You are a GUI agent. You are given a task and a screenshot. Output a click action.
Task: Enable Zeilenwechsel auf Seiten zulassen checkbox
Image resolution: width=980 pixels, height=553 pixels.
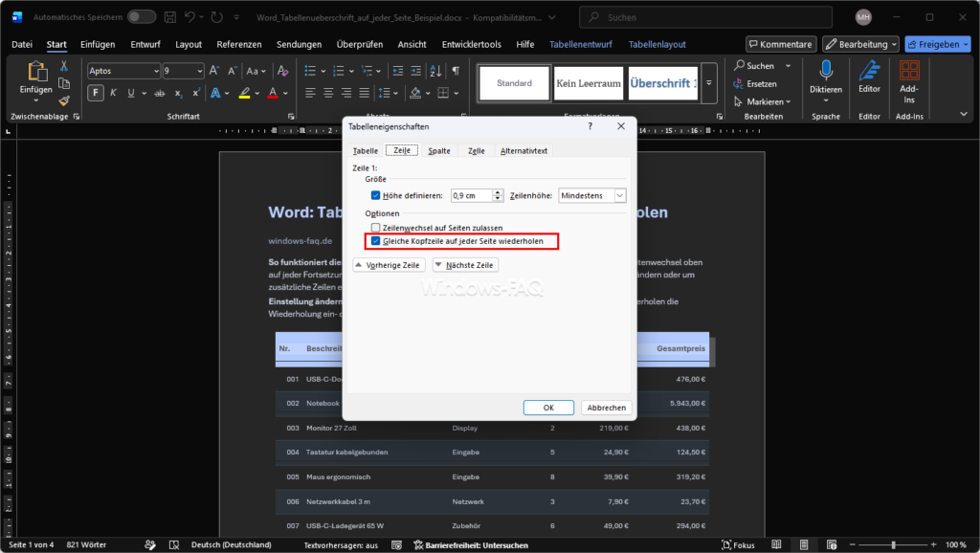click(375, 228)
